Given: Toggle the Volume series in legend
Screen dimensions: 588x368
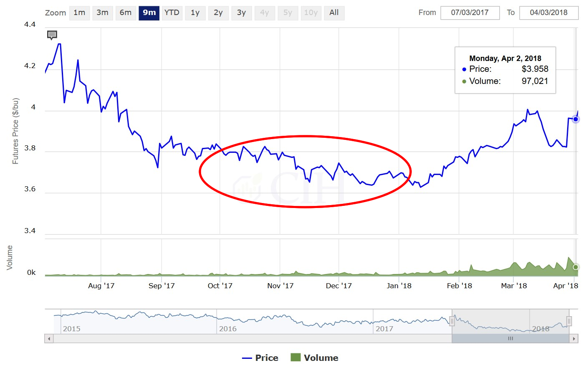Looking at the screenshot, I should coord(315,358).
